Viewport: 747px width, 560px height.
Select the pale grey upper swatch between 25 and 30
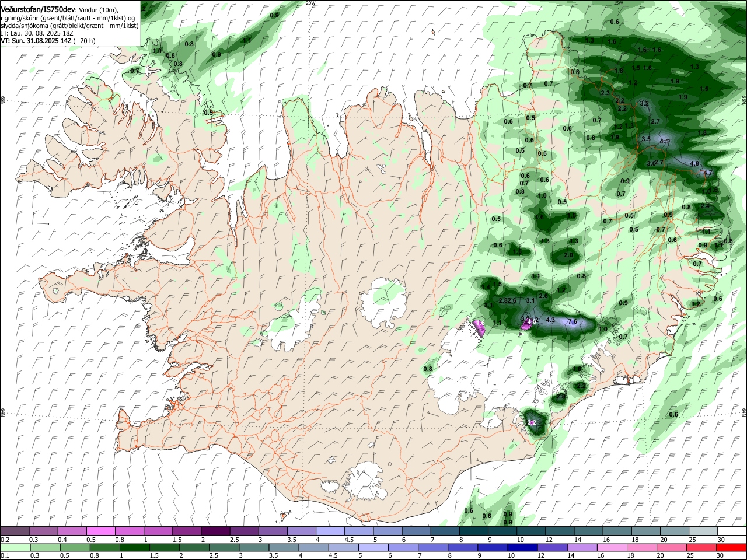pyautogui.click(x=702, y=531)
